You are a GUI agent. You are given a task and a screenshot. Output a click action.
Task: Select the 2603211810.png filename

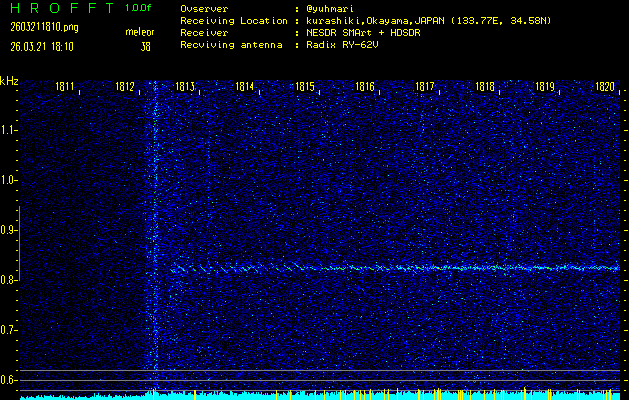[x=36, y=27]
